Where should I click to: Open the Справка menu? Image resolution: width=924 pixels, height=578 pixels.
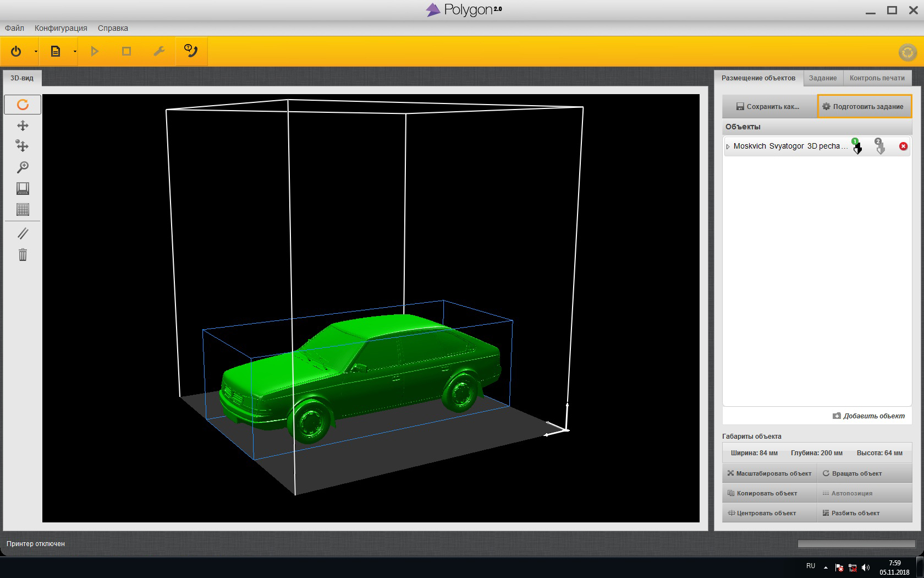113,28
